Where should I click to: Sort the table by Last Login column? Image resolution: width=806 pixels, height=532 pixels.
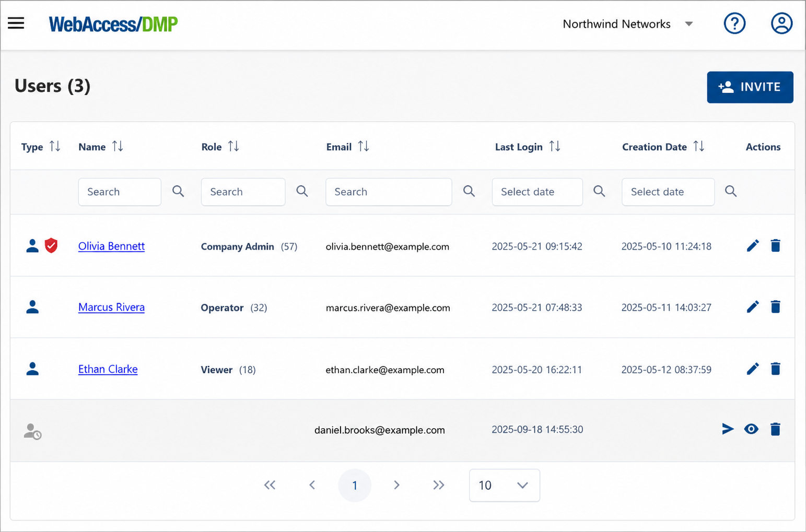point(555,147)
